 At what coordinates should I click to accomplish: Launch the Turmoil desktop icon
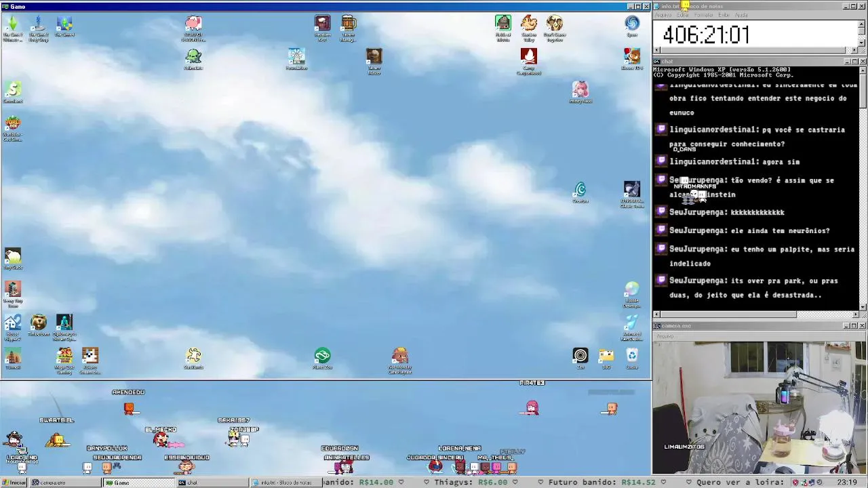tap(13, 359)
